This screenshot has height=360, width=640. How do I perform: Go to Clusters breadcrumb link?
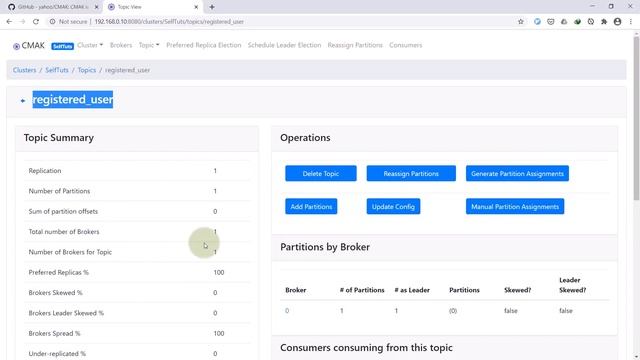tap(24, 70)
